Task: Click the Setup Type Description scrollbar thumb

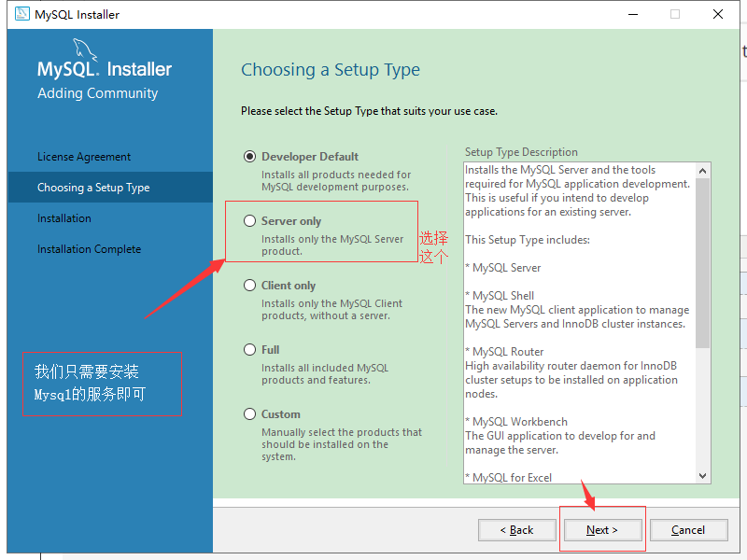Action: click(703, 263)
